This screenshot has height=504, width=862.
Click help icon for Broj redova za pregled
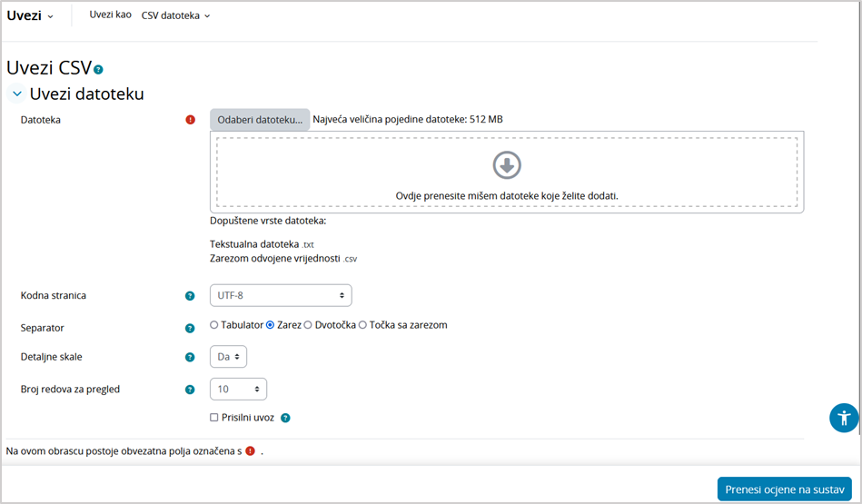click(x=190, y=390)
